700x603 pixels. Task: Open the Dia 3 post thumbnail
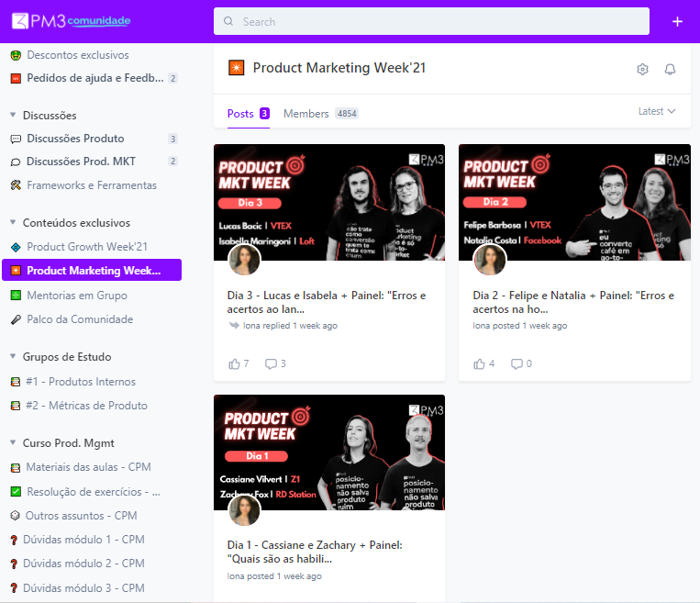pos(329,202)
